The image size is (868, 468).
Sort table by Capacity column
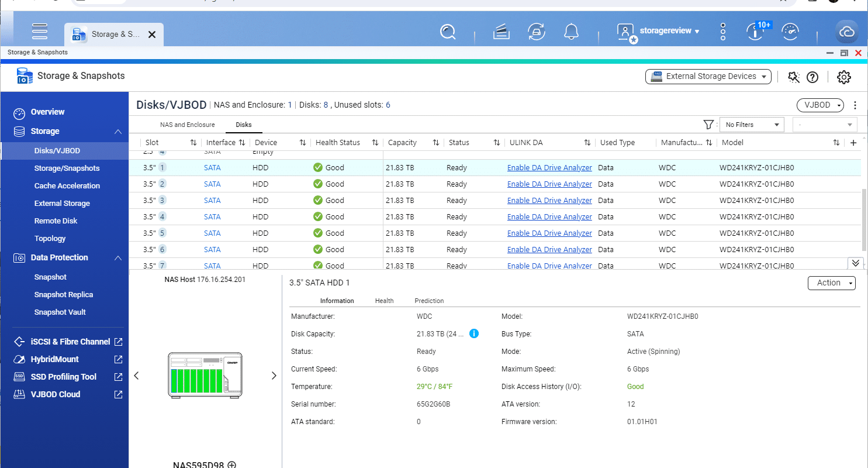[436, 143]
